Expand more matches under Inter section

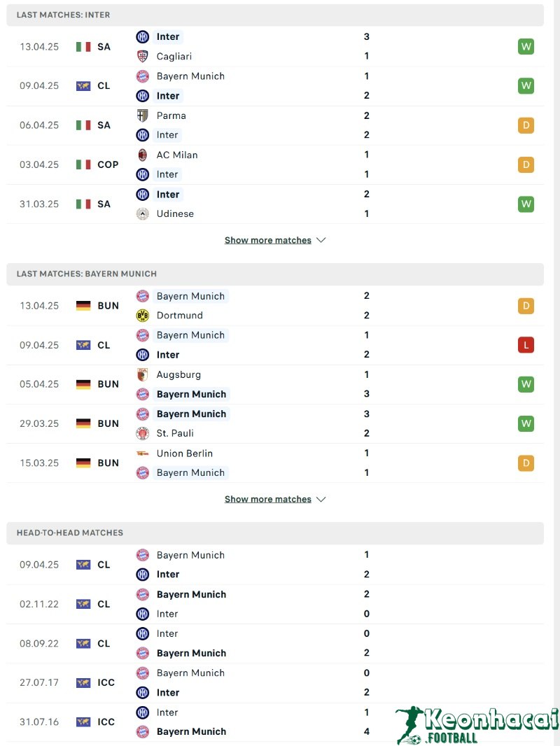click(275, 240)
